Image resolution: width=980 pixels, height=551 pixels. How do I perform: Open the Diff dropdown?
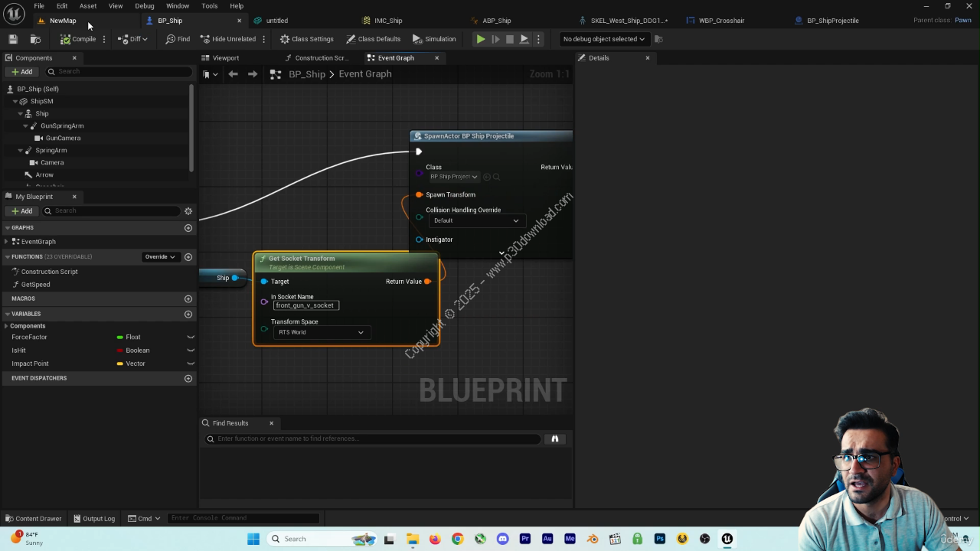click(x=132, y=39)
